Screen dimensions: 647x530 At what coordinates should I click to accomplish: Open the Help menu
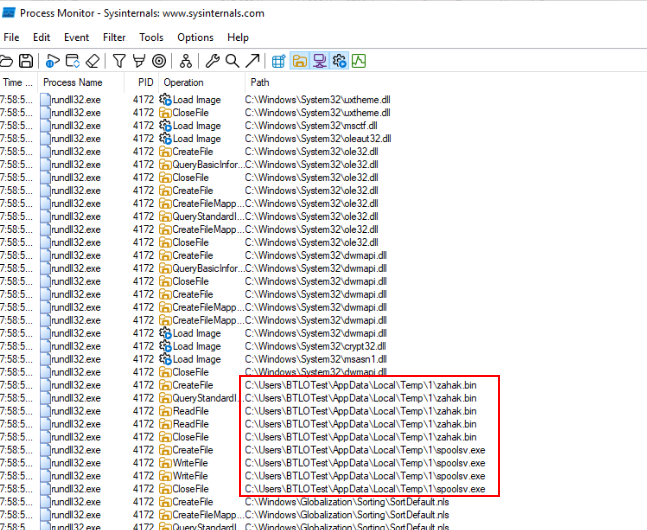pos(238,38)
